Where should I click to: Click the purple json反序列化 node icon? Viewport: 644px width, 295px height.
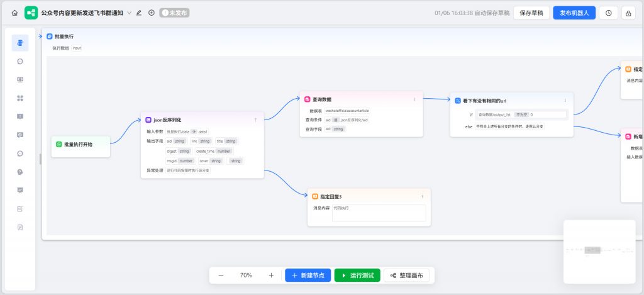point(148,120)
